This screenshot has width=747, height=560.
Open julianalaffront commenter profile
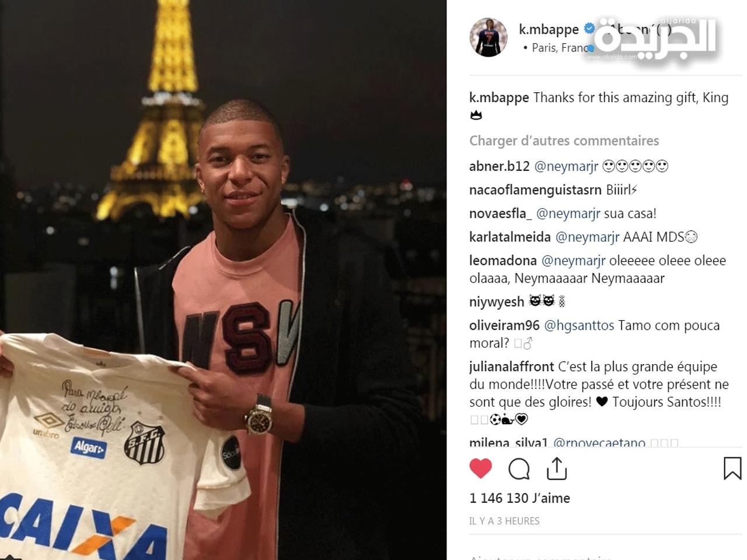click(x=512, y=367)
